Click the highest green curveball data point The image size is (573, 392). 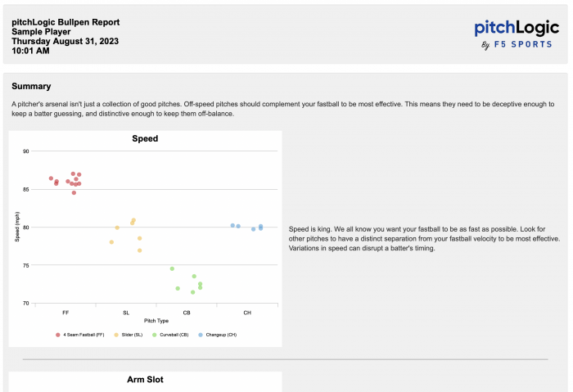172,268
